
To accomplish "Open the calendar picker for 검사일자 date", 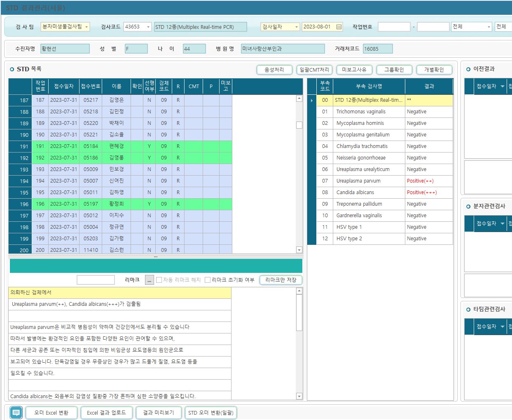I will [339, 27].
